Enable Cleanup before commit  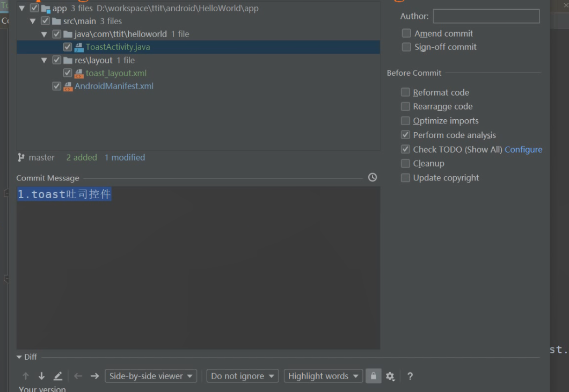coord(405,163)
